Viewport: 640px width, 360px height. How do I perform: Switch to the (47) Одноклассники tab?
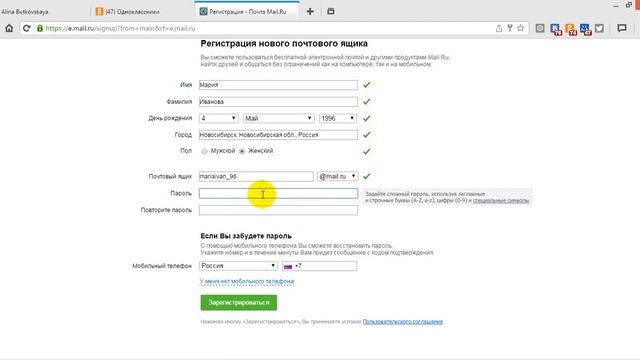[132, 12]
